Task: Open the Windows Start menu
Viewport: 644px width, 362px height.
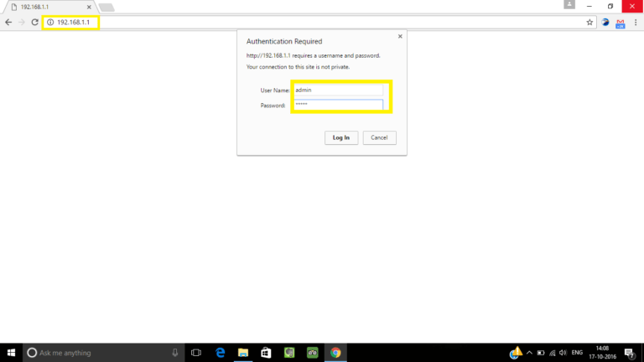Action: pos(11,353)
